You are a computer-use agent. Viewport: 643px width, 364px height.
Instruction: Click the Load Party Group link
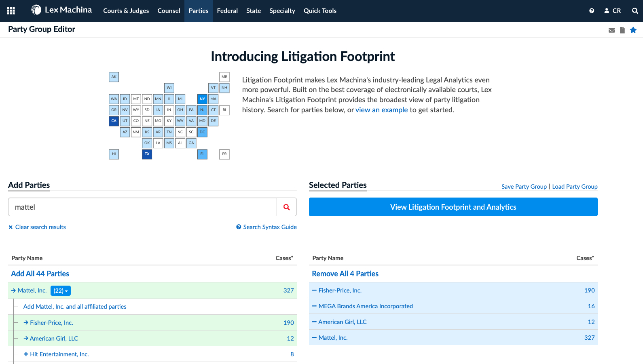575,187
